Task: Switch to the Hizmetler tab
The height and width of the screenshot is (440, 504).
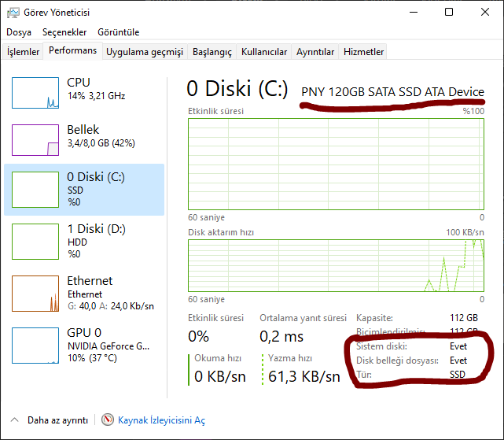Action: (364, 52)
